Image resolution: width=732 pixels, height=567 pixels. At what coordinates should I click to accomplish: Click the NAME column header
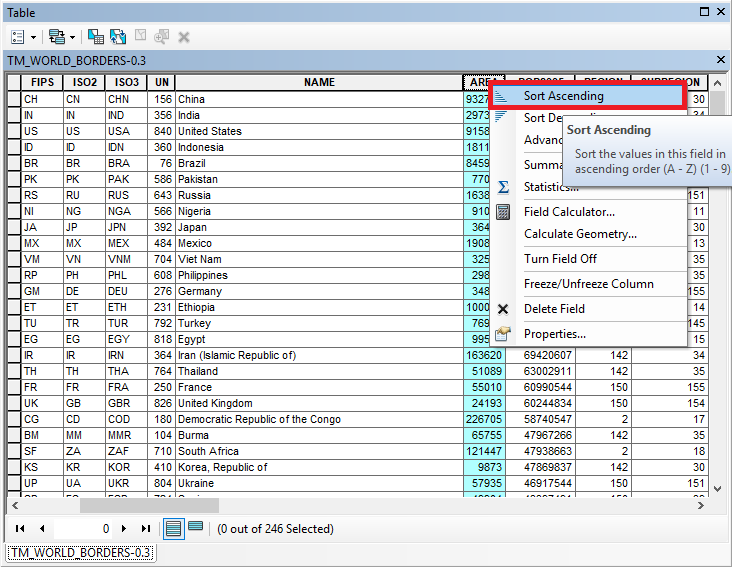tap(319, 82)
